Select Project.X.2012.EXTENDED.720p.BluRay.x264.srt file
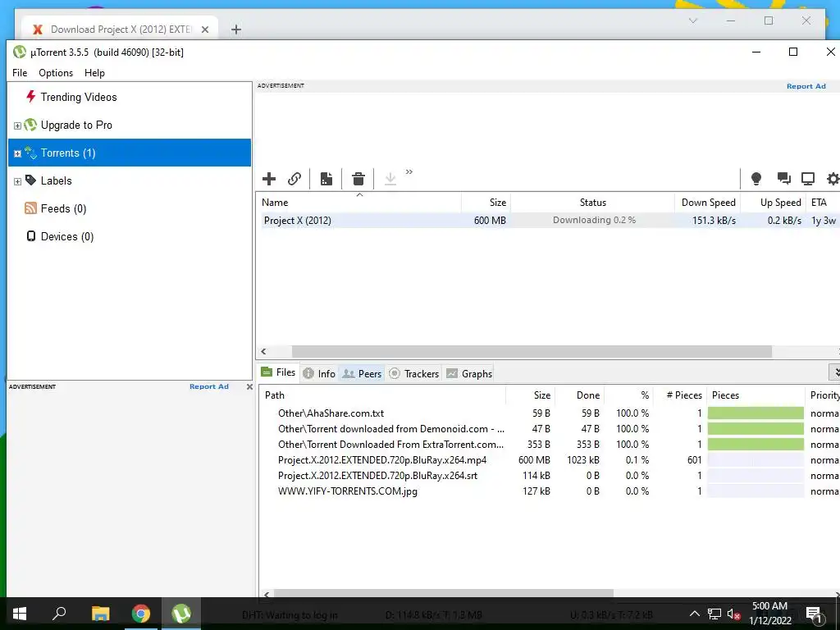Screen dimensions: 840x630 click(x=549, y=475)
